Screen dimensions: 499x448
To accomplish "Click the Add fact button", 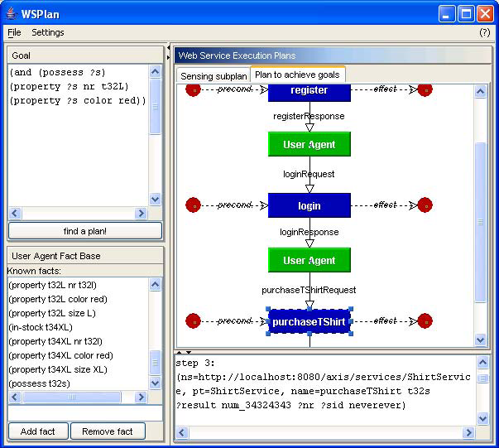I will [x=38, y=431].
